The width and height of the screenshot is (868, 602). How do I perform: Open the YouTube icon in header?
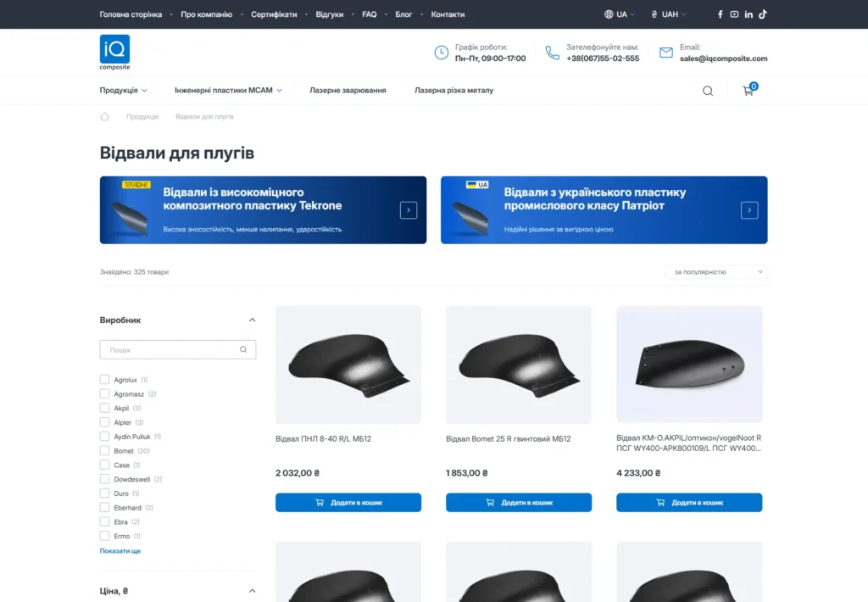point(734,14)
